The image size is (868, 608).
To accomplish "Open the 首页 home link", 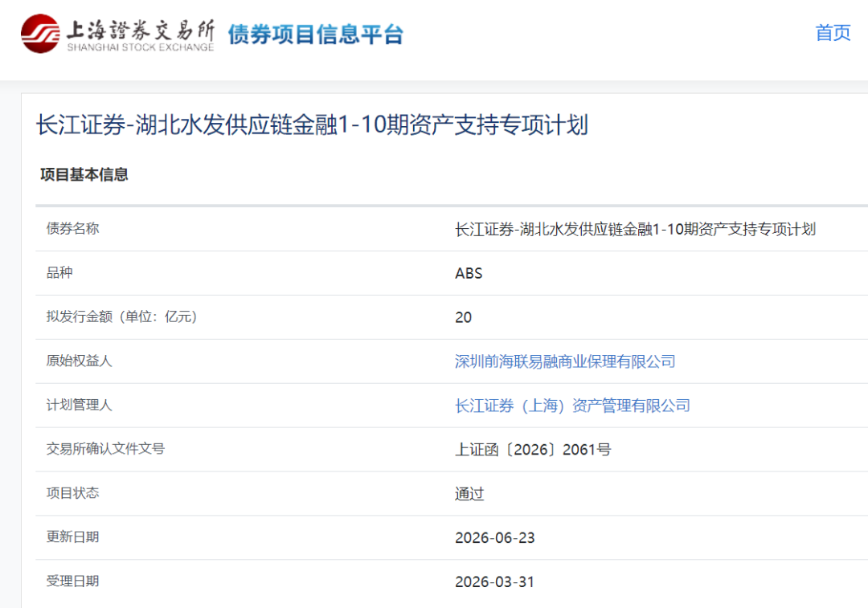I will point(833,33).
